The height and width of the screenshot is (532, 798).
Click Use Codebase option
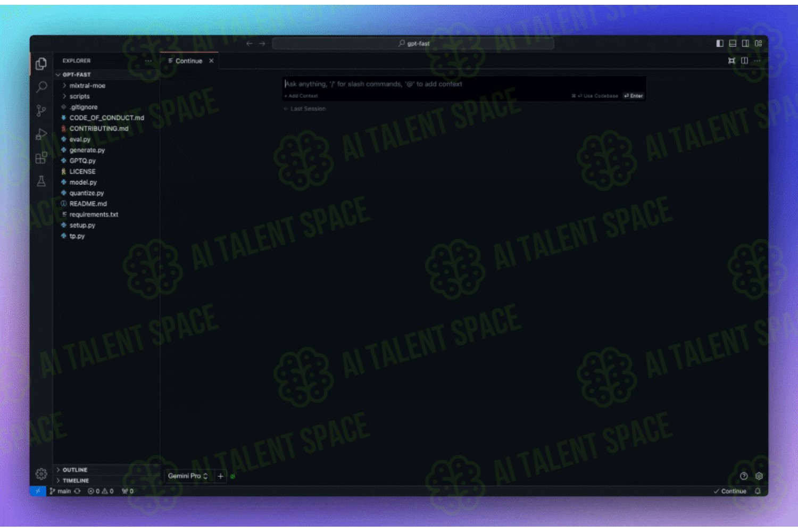[x=595, y=96]
